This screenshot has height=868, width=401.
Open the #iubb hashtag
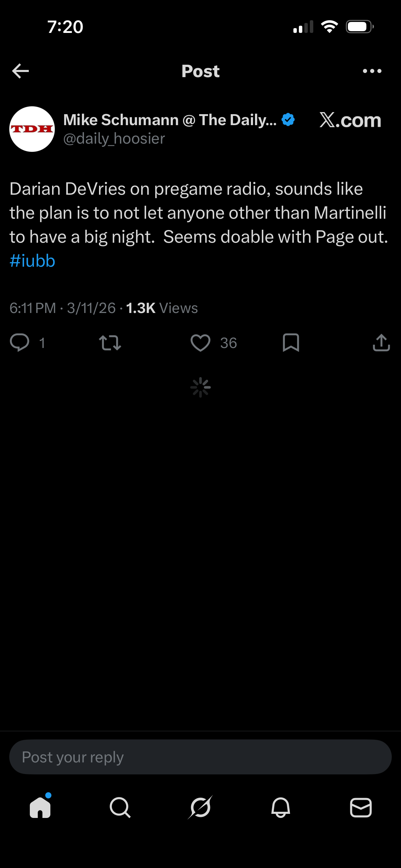coord(32,261)
